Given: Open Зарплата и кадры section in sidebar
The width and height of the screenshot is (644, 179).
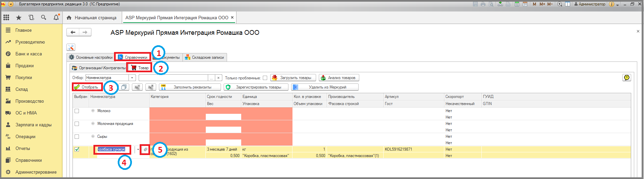Looking at the screenshot, I should pos(31,125).
